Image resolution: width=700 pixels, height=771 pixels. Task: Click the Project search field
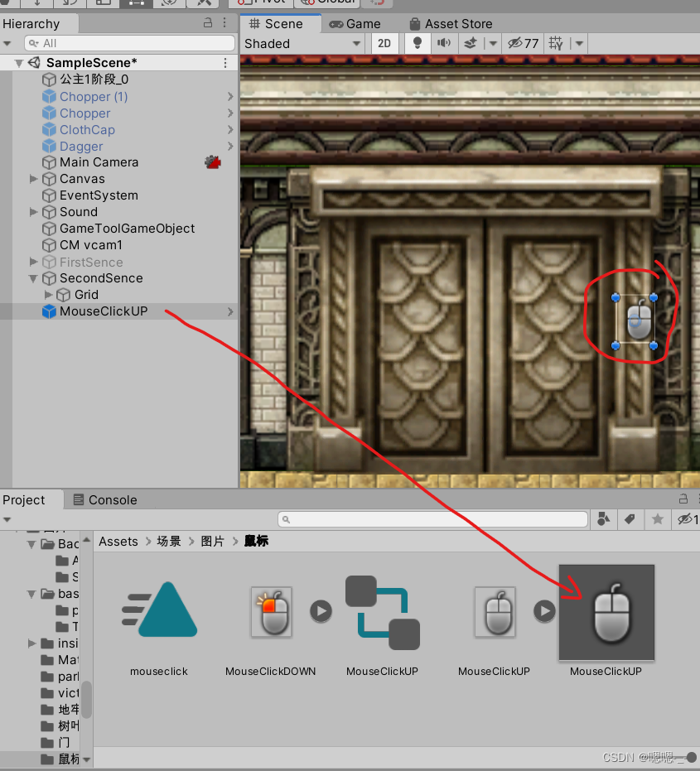tap(433, 519)
